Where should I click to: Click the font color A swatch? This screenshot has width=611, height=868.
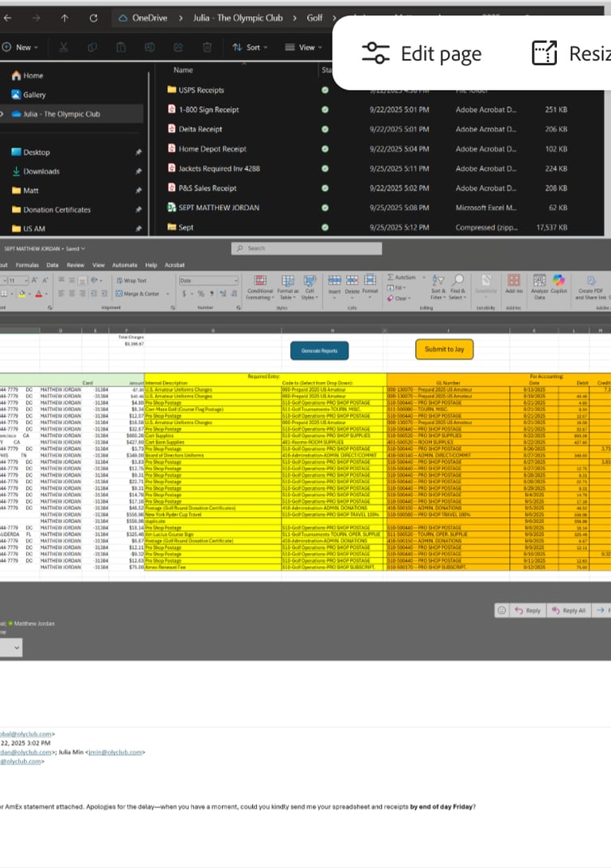39,294
